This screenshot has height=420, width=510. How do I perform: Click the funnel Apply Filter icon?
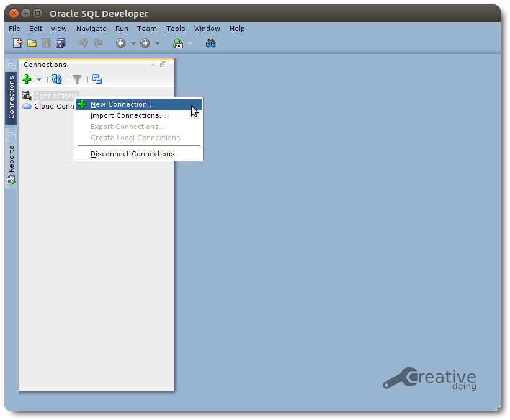coord(77,79)
